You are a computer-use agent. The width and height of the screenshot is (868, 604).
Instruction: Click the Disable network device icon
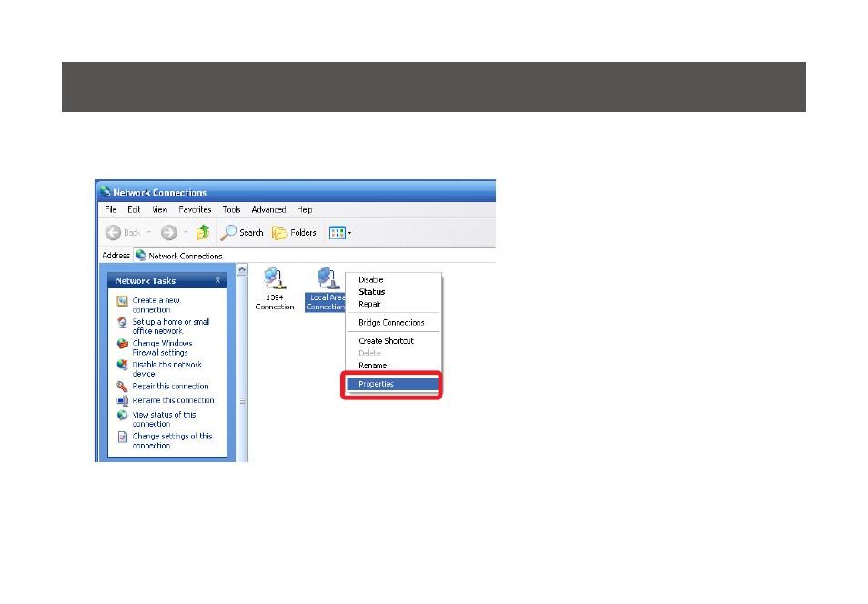pos(122,365)
